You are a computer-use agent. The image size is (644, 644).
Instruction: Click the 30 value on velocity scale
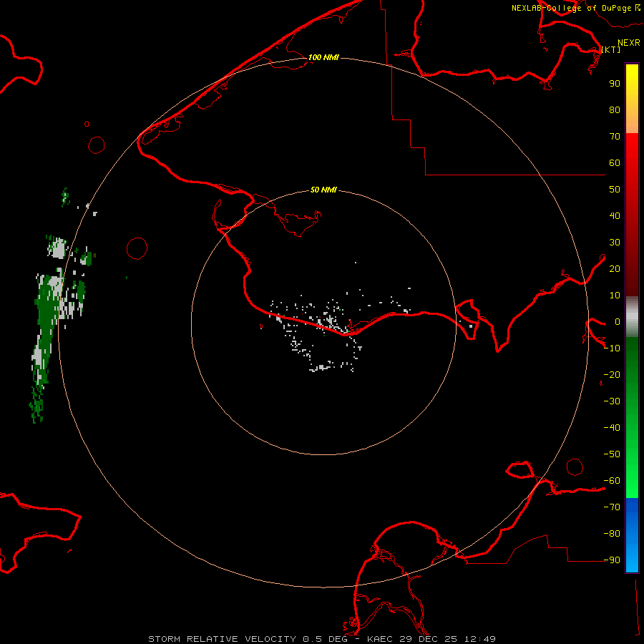click(x=615, y=243)
